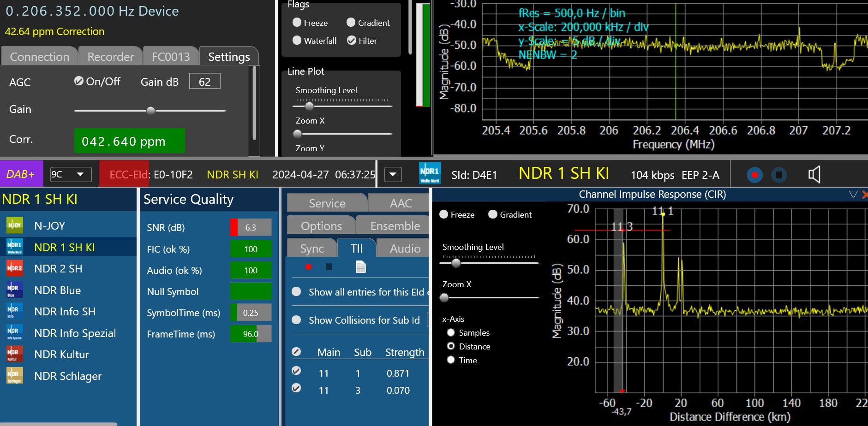
Task: Select N-JOY station from the service list
Action: 49,226
